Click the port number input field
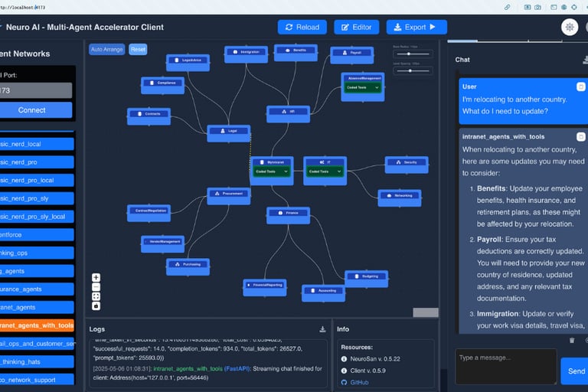The image size is (588, 392). click(34, 90)
